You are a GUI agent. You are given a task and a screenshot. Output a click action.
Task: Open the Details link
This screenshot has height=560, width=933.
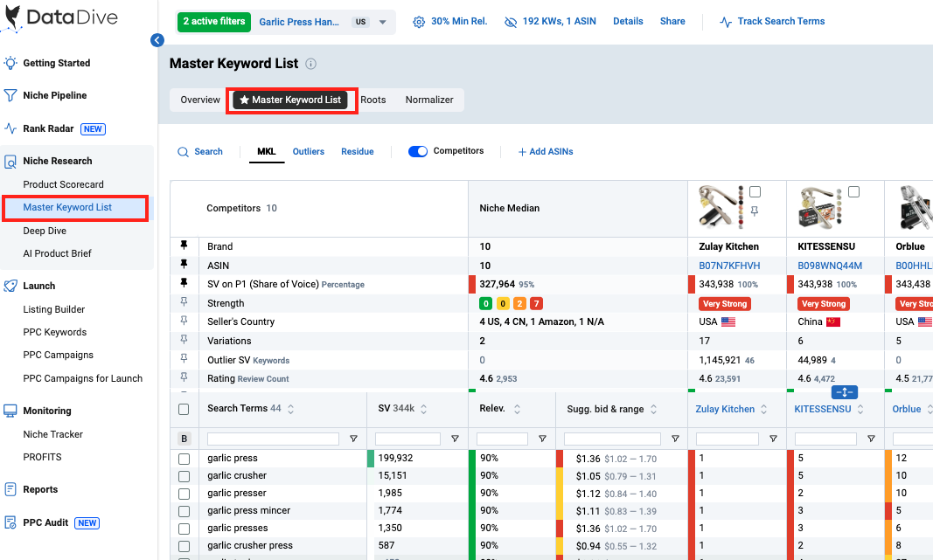click(628, 21)
